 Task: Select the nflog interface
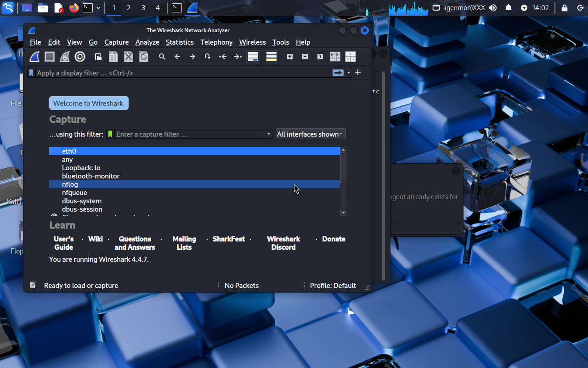194,184
